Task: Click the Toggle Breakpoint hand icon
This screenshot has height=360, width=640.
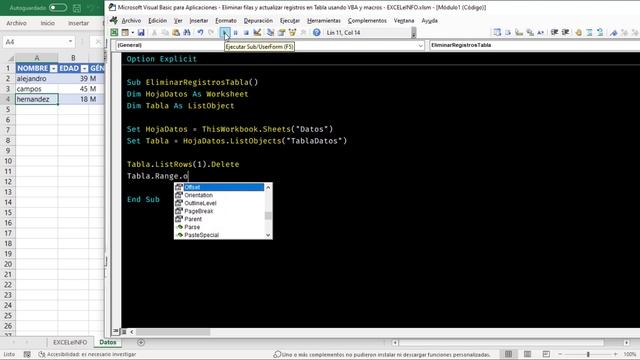Action: point(578,33)
